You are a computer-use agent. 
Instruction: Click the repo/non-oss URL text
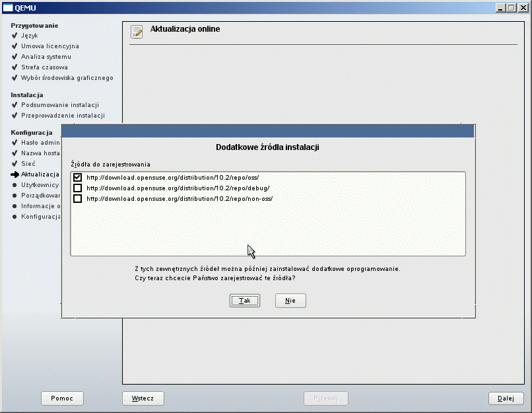(180, 199)
